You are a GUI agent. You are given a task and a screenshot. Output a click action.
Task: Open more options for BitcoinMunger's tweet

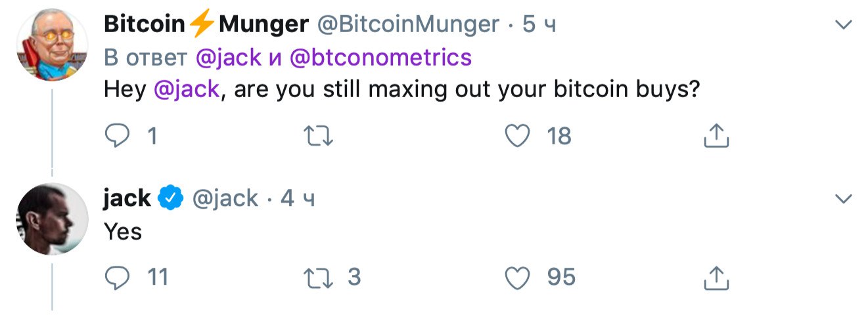[842, 26]
